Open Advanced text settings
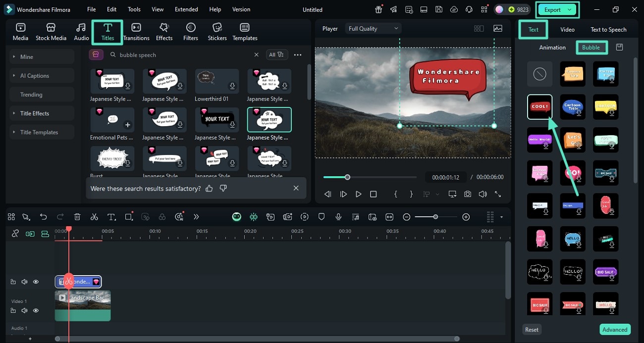Viewport: 644px width, 343px height. (x=615, y=330)
